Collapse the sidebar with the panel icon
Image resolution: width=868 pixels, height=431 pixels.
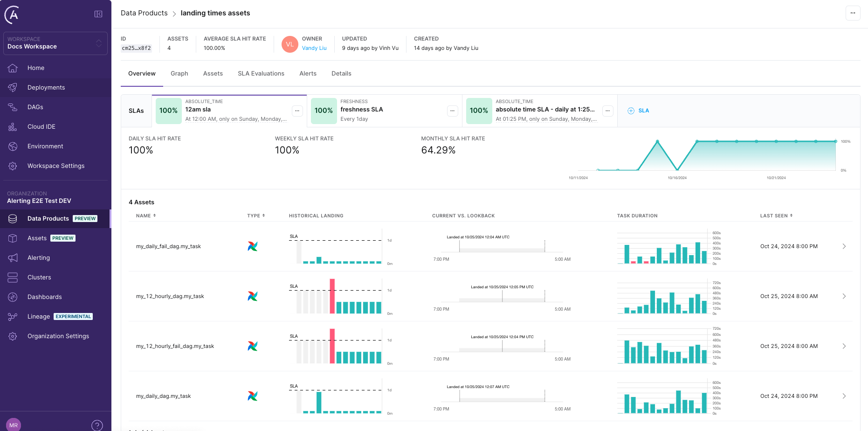pos(98,14)
